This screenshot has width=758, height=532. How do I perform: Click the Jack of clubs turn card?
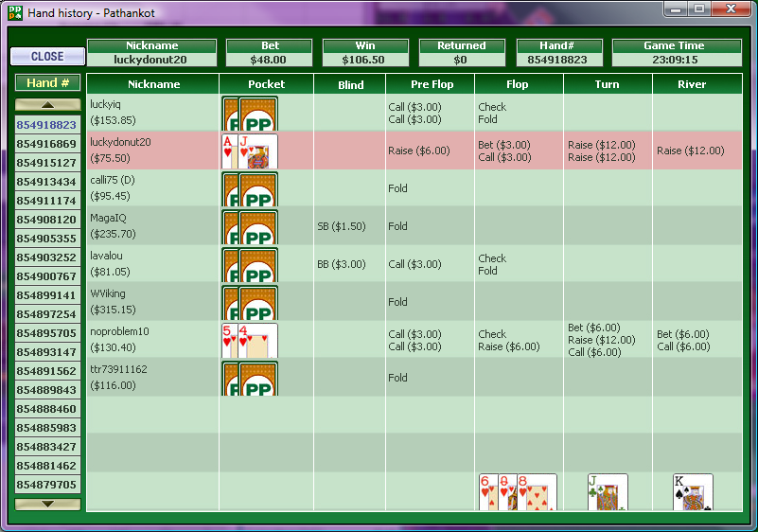click(x=608, y=492)
